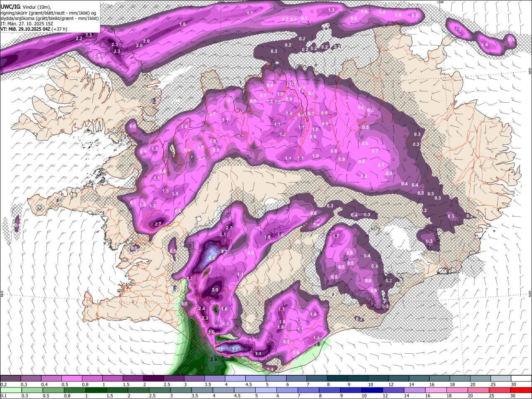Click the 2.7 snowfall value on the map
This screenshot has height=399, width=532.
click(x=158, y=224)
